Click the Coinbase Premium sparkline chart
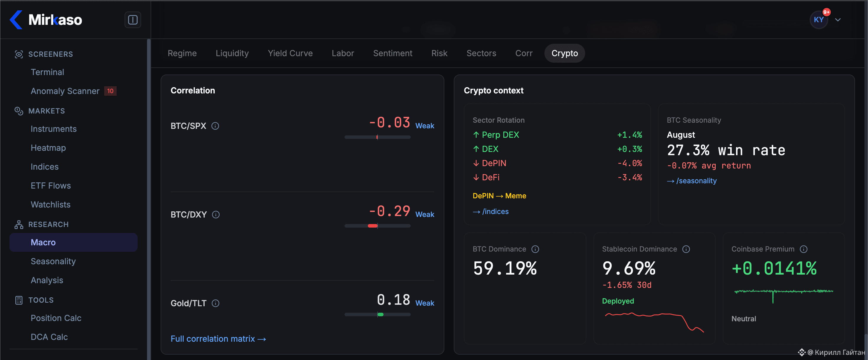 [784, 296]
